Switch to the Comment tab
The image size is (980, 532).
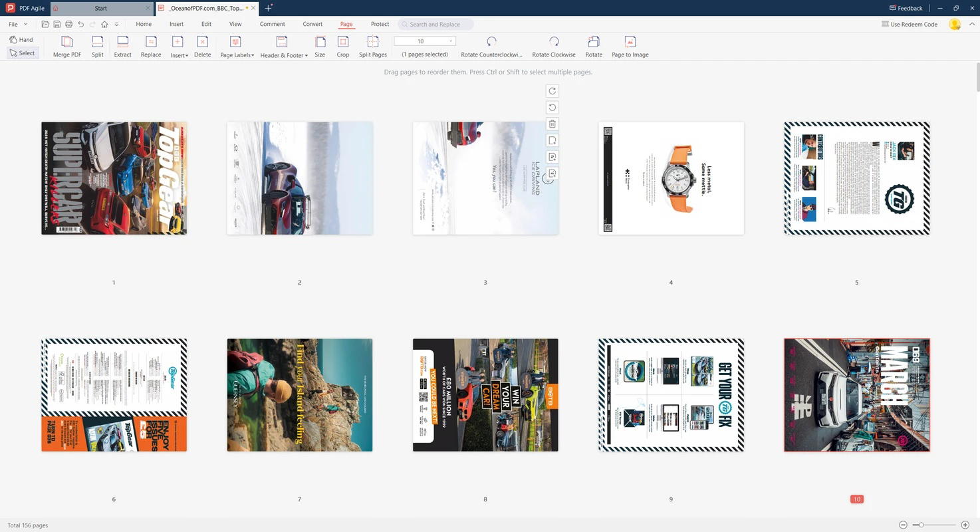pyautogui.click(x=272, y=24)
